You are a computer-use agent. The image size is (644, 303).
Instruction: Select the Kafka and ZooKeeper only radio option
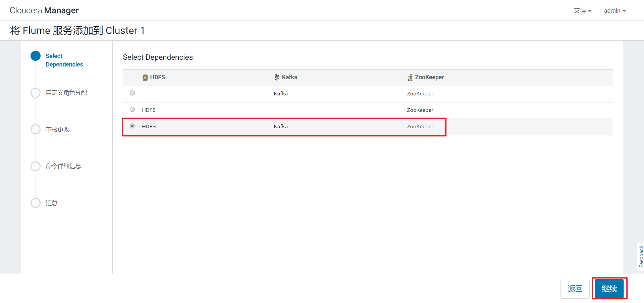132,93
